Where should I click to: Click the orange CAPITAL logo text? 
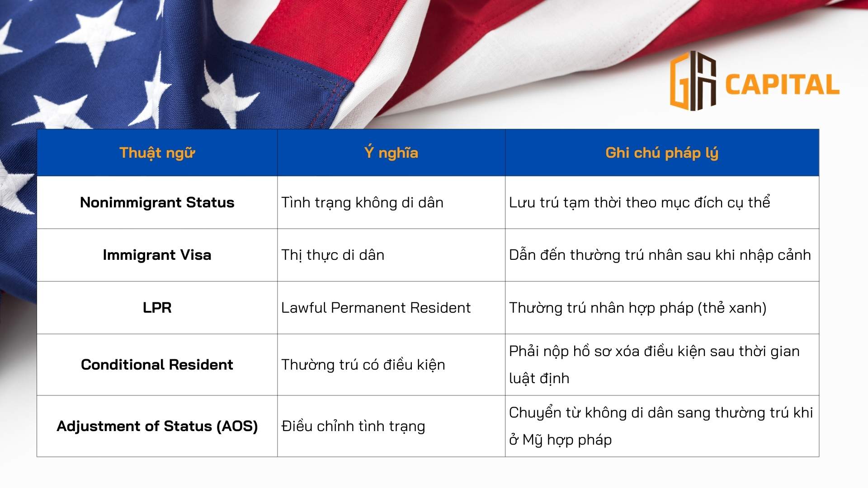(782, 85)
